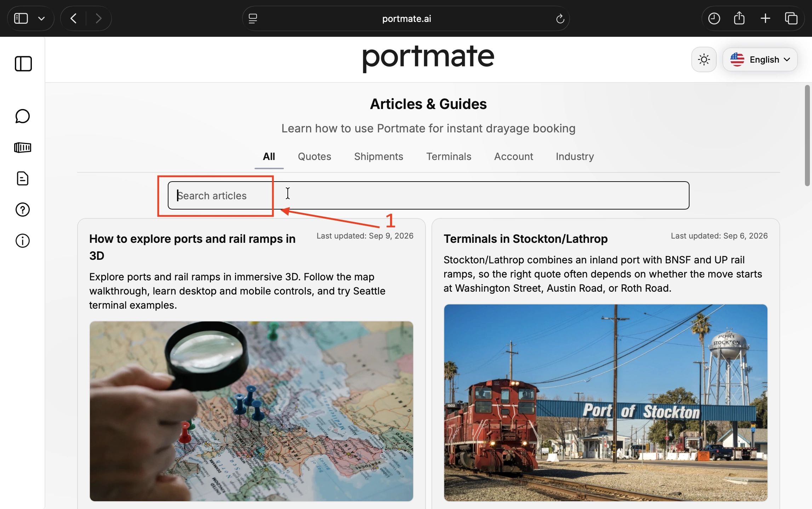The image size is (812, 509).
Task: Expand Safari tab group chevron
Action: [x=41, y=18]
